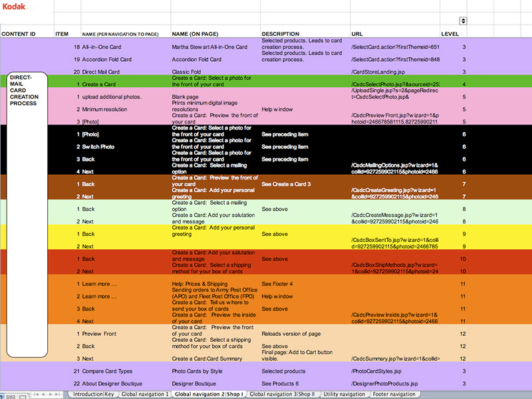Screen dimensions: 532x399
Task: Click the next sheet tab arrow
Action: [x=51, y=394]
